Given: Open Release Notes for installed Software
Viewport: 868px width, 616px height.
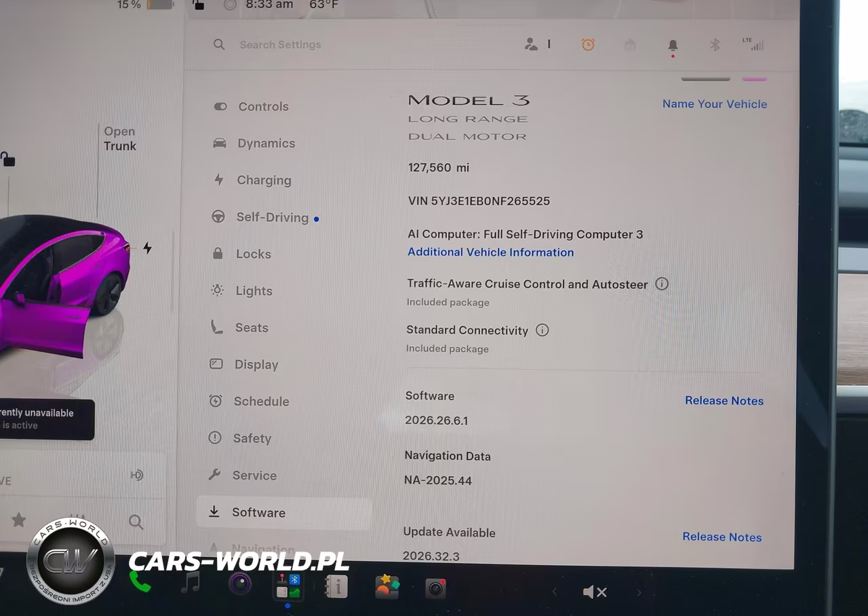Looking at the screenshot, I should tap(724, 400).
